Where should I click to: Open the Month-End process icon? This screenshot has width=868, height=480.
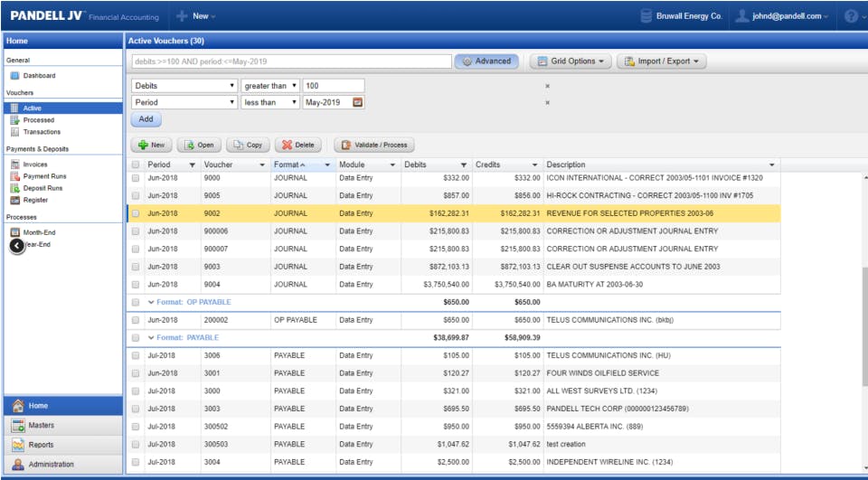(x=15, y=232)
